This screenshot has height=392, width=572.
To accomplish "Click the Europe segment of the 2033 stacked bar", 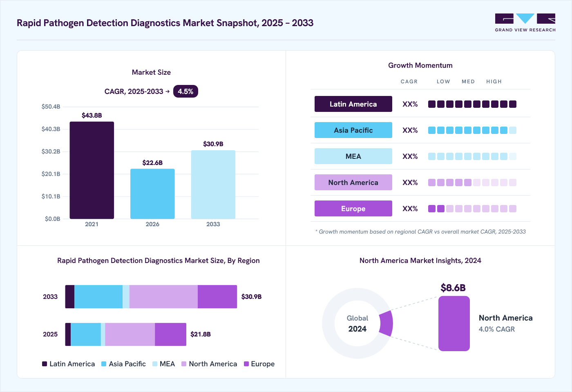I will (x=217, y=297).
